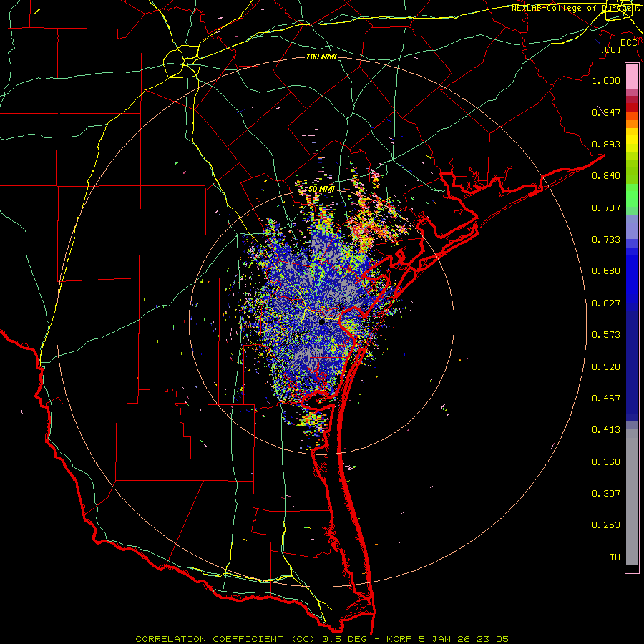Click the black radar site dot

[322, 321]
